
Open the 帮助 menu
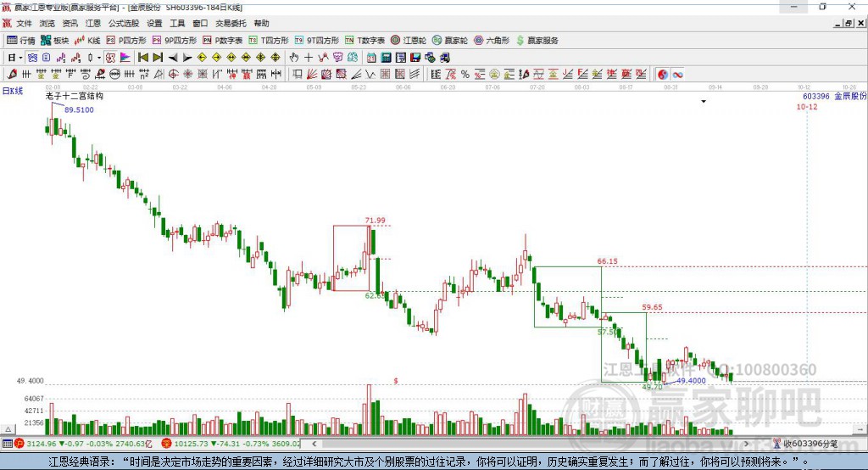[261, 23]
